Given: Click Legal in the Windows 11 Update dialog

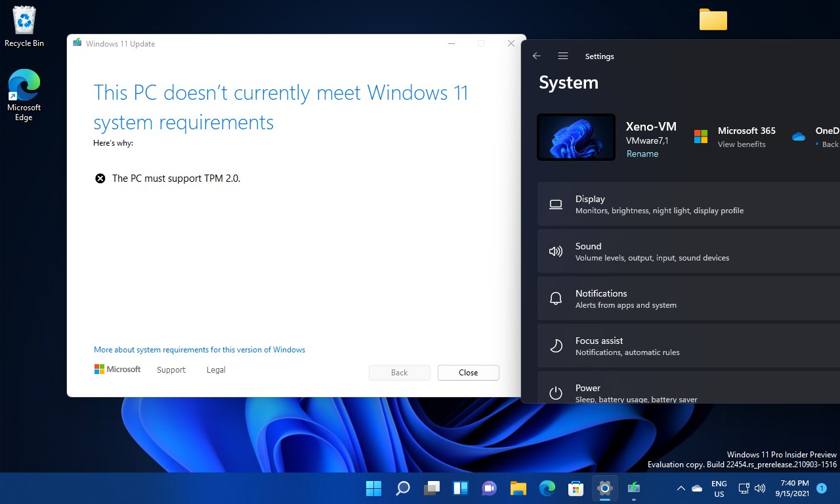Looking at the screenshot, I should tap(216, 369).
